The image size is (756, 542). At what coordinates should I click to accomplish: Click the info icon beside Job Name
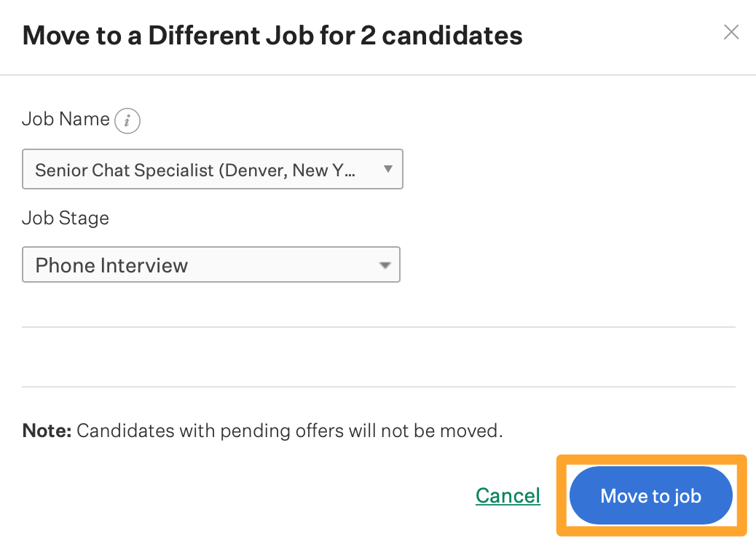click(127, 120)
